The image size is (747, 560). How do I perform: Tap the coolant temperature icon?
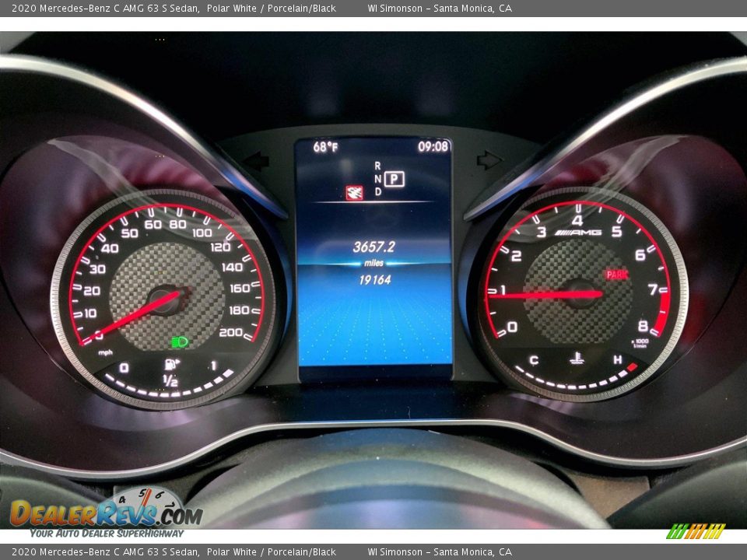577,358
